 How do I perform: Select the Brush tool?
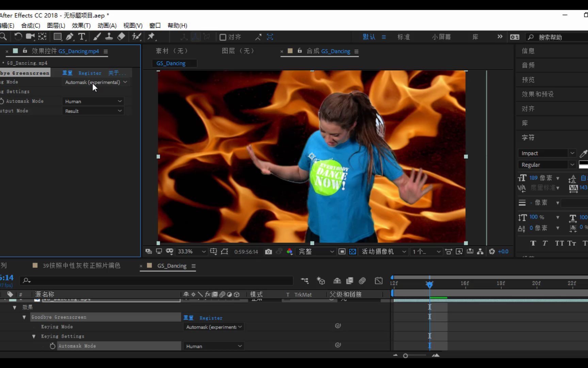pos(97,36)
